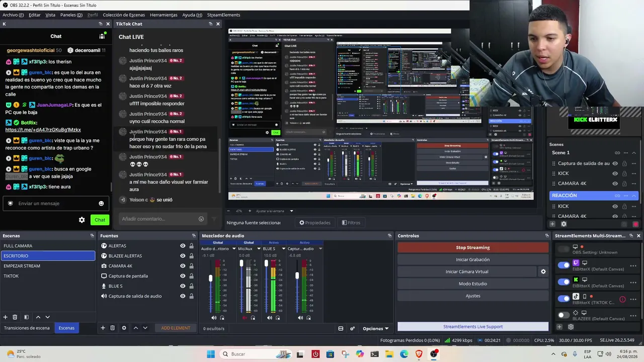Delete the selected scene with the trash icon
Image resolution: width=644 pixels, height=362 pixels.
15,317
